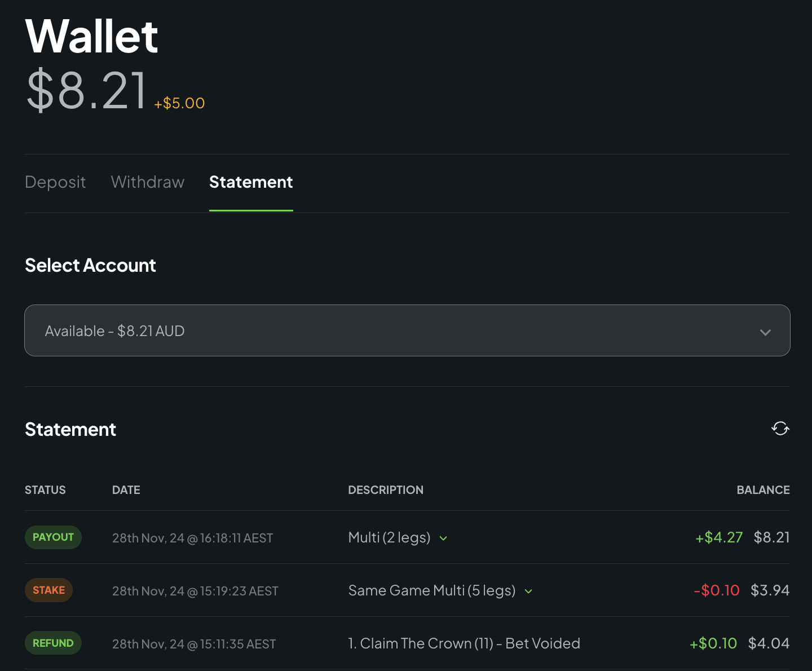Click the Same Game Multi (5 legs) description
Image resolution: width=812 pixels, height=671 pixels.
tap(432, 590)
